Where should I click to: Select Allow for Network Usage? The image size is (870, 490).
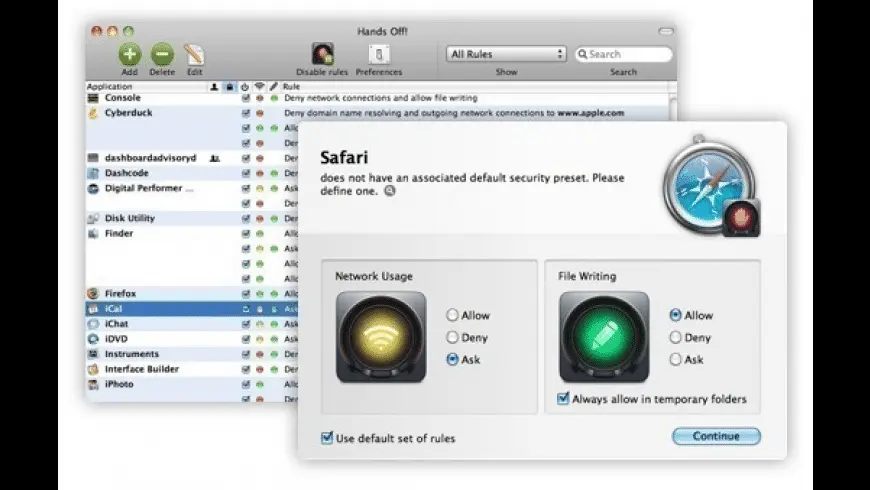point(452,315)
